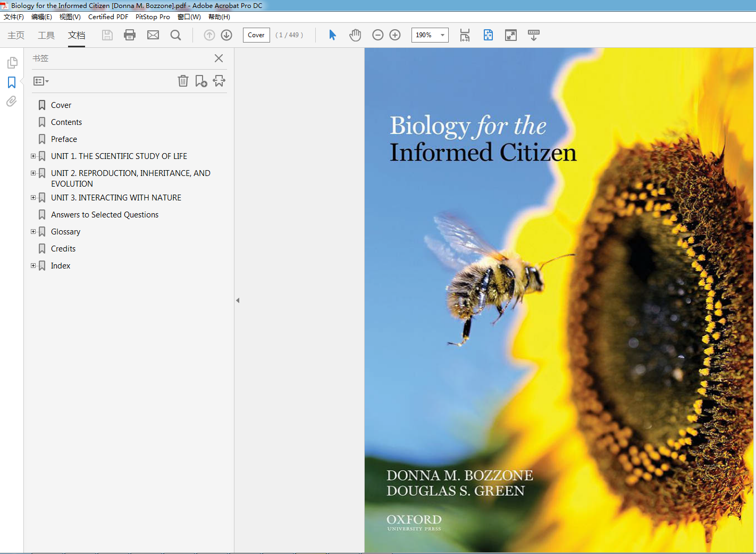The width and height of the screenshot is (756, 554).
Task: Expand UNIT 3 bookmark
Action: coord(33,198)
